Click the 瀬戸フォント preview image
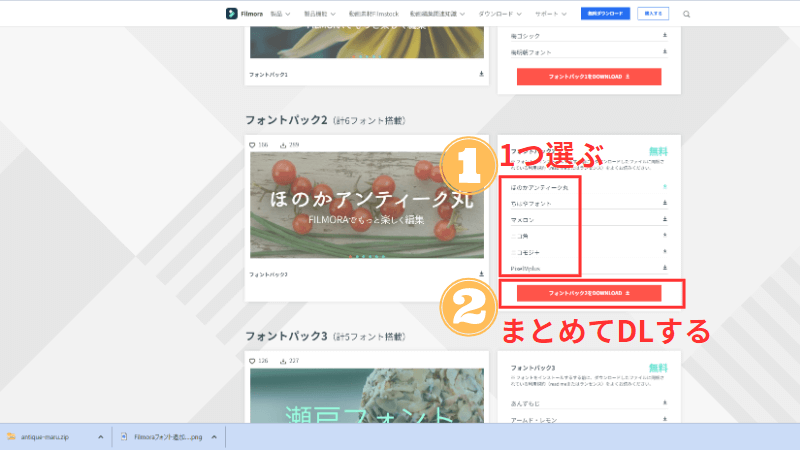The width and height of the screenshot is (800, 450). point(367,395)
